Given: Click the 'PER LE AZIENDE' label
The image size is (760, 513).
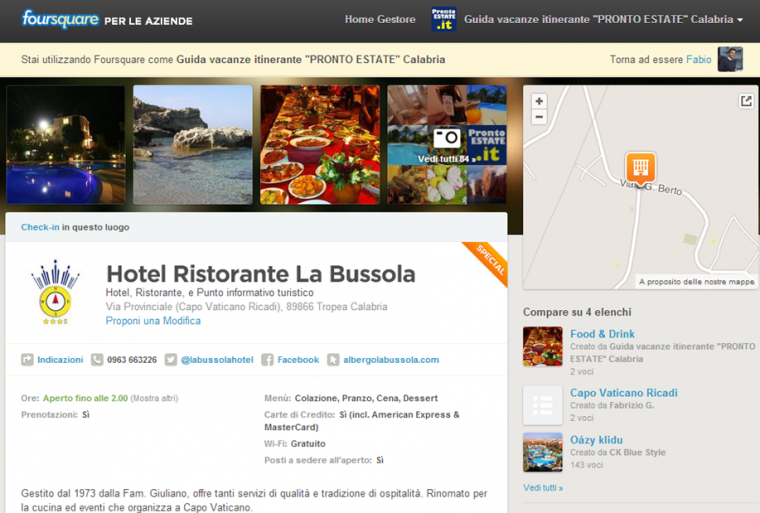Looking at the screenshot, I should pos(148,21).
